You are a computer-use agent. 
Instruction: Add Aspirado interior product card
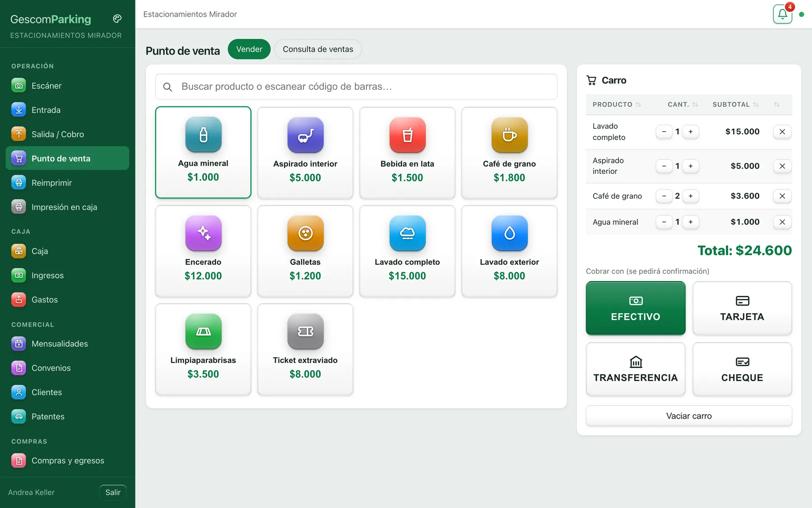[x=305, y=153]
